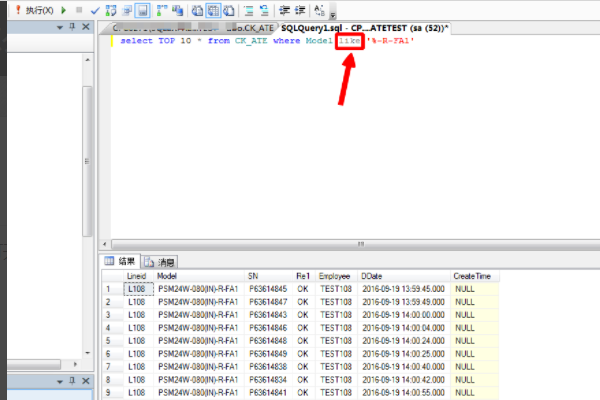This screenshot has width=600, height=400.
Task: Increase indent toolbar icon
Action: tap(300, 11)
